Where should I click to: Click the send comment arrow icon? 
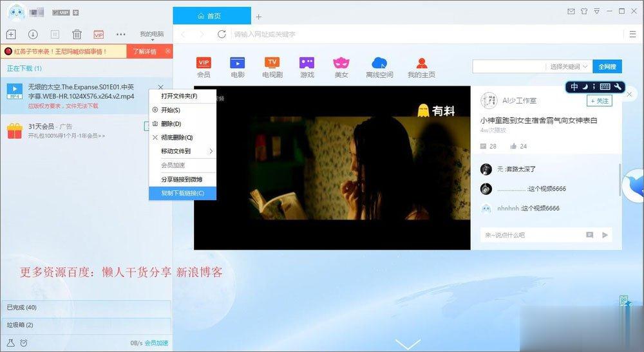[605, 235]
